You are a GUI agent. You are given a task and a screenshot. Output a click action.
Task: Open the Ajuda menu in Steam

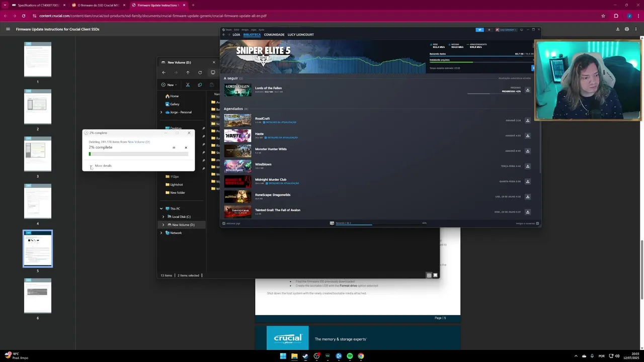(x=261, y=30)
